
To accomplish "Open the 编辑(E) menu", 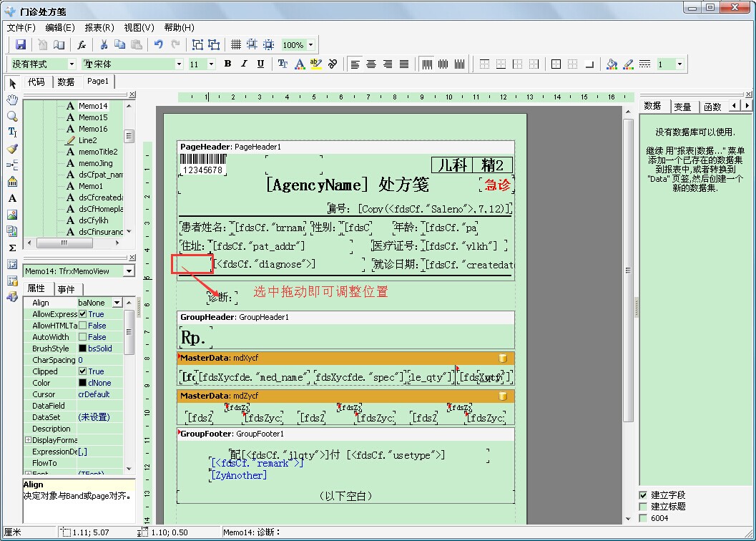I will 60,27.
